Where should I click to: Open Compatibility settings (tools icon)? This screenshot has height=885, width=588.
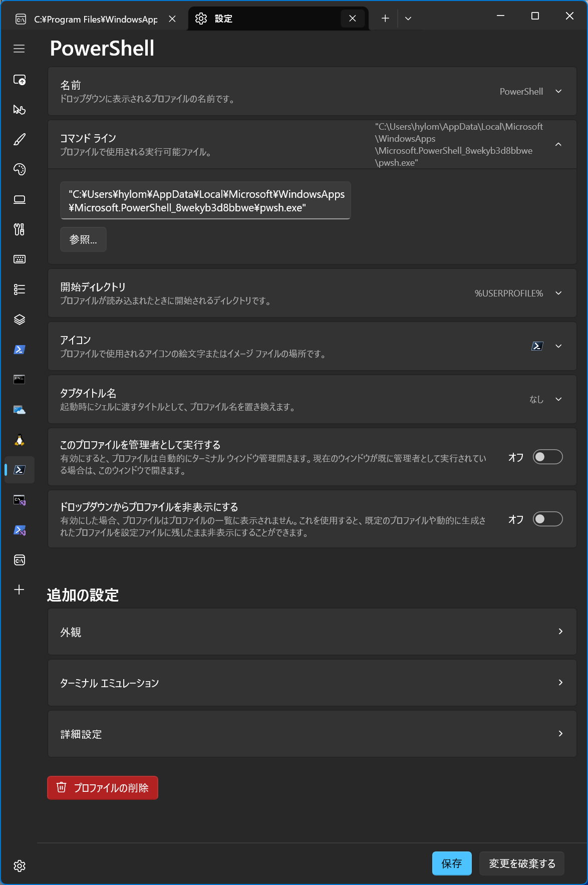[19, 229]
